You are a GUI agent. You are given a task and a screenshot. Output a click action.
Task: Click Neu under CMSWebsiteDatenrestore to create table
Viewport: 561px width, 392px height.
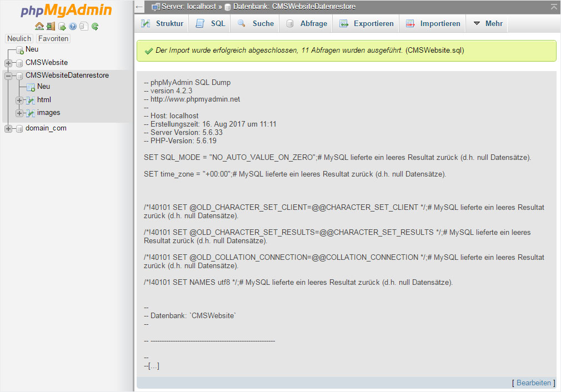pyautogui.click(x=44, y=86)
